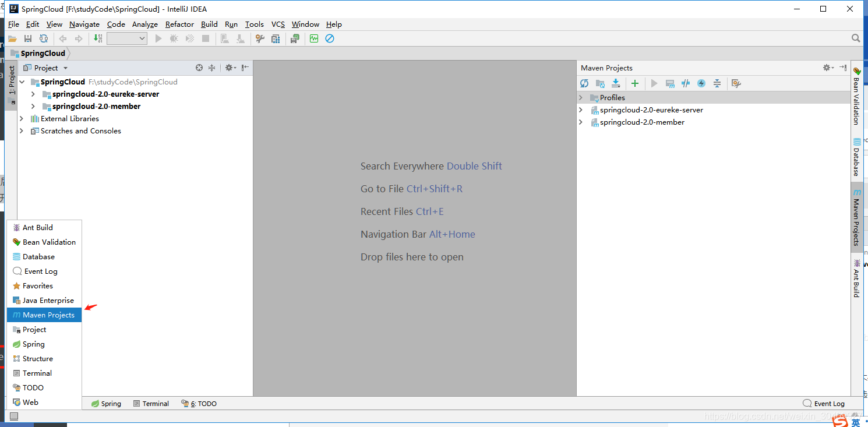The height and width of the screenshot is (427, 868).
Task: Expand springcloud-2.0-member in Project tree
Action: click(x=33, y=106)
